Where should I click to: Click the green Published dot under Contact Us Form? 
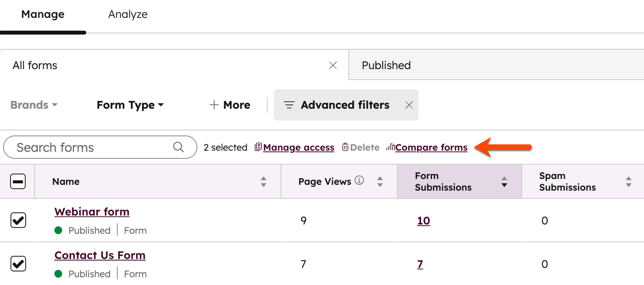[59, 274]
